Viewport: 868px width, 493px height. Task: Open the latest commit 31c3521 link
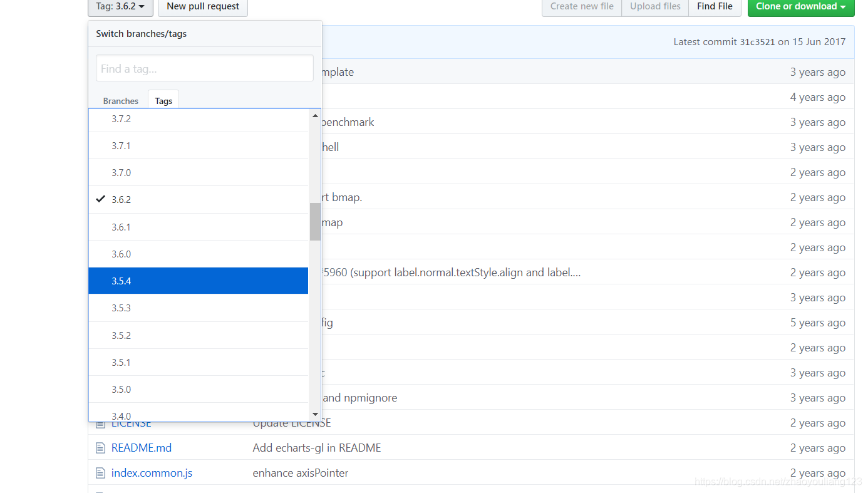tap(758, 42)
